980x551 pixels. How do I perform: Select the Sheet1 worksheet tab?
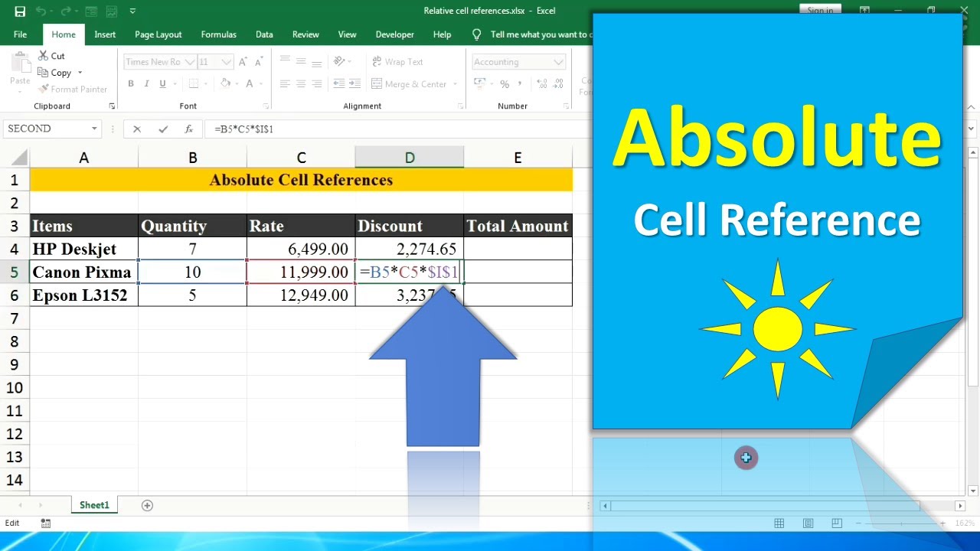click(94, 505)
